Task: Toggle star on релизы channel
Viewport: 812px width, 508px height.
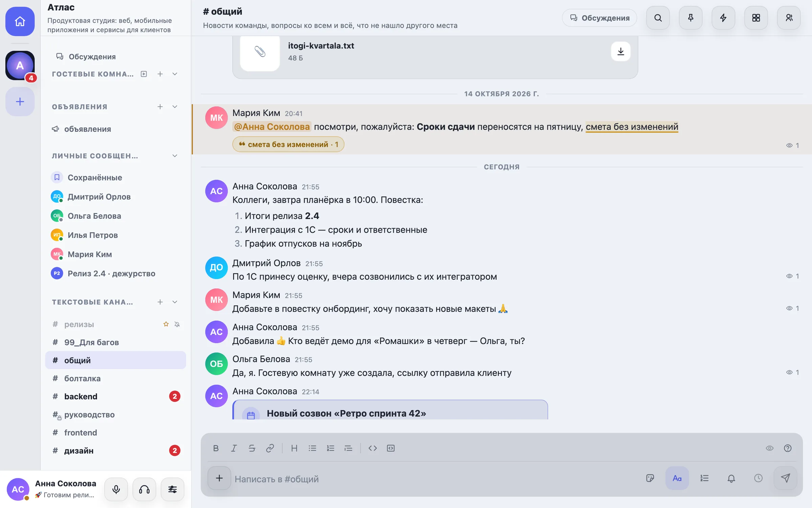Action: pyautogui.click(x=166, y=324)
